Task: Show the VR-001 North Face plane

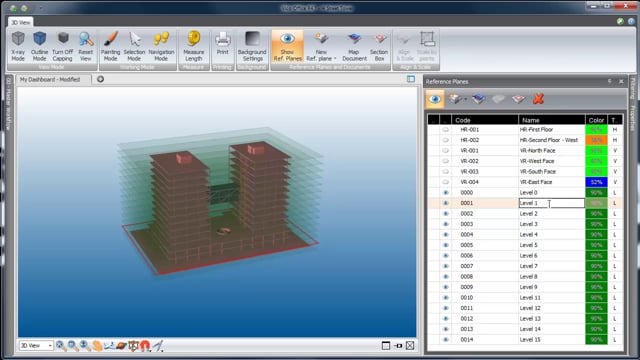Action: pos(446,151)
